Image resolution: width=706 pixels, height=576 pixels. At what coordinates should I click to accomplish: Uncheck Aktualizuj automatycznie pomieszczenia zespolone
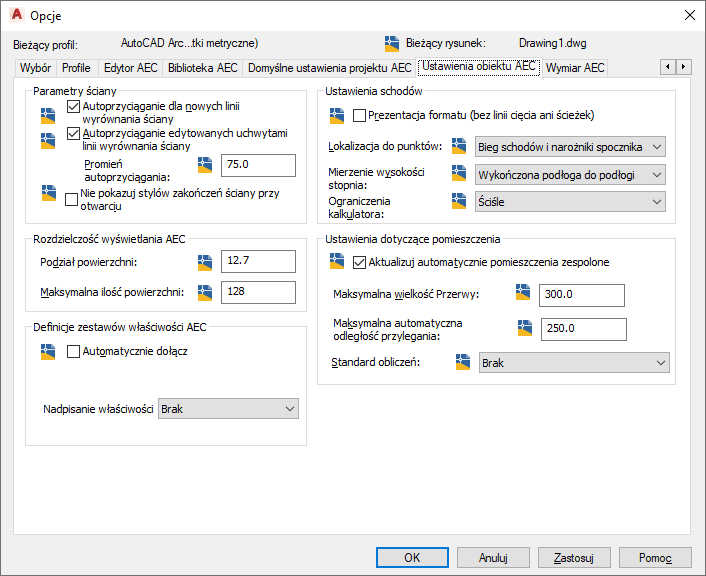pos(359,263)
